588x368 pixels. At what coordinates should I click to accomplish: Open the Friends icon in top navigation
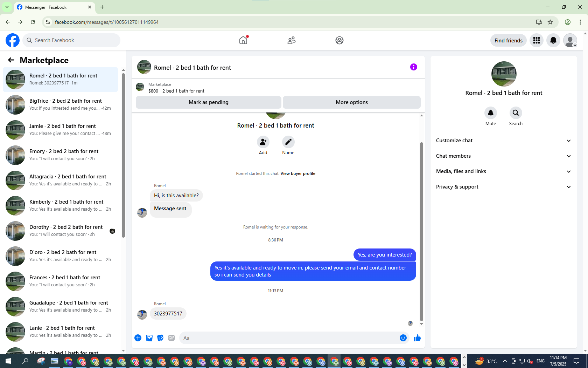pos(292,40)
